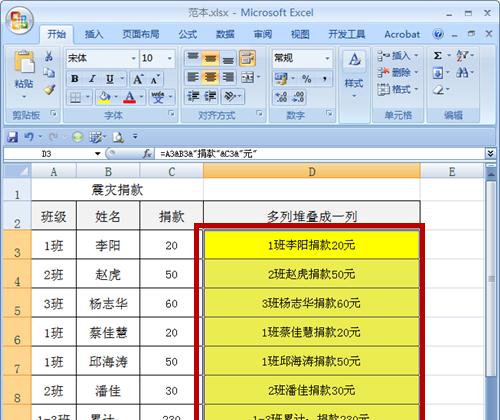Toggle middle vertical alignment
This screenshot has width=500, height=420.
point(210,58)
